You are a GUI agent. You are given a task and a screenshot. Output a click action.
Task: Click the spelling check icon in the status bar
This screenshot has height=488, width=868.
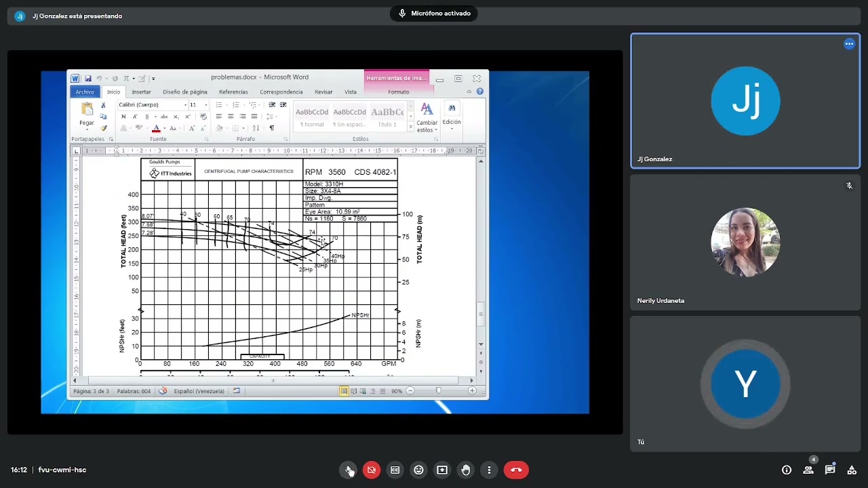pyautogui.click(x=163, y=391)
